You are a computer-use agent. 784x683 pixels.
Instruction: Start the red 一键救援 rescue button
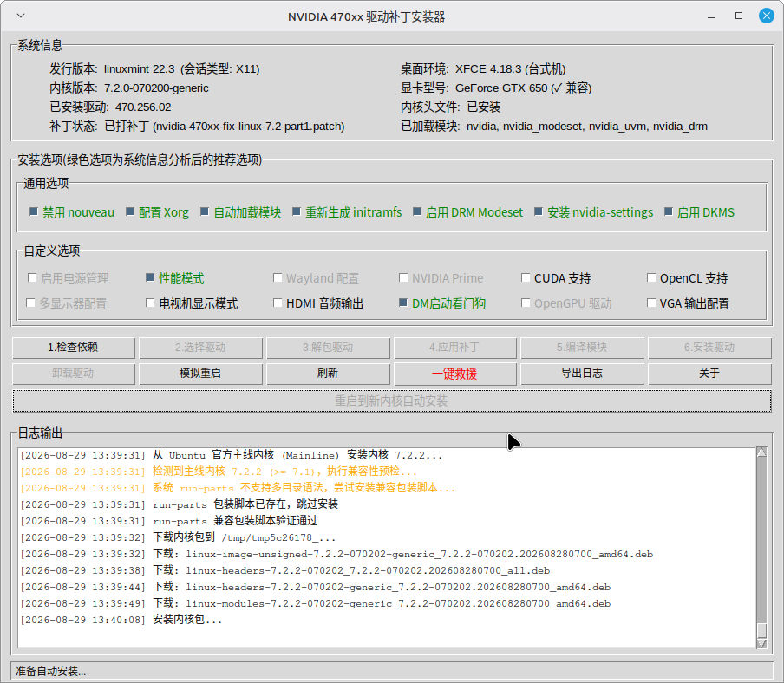coord(455,374)
